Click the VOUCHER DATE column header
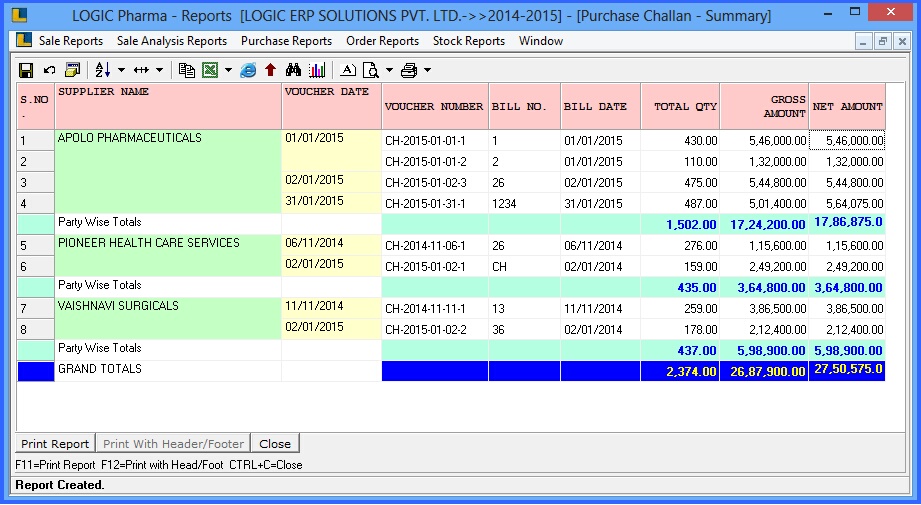This screenshot has width=921, height=505. click(x=332, y=106)
